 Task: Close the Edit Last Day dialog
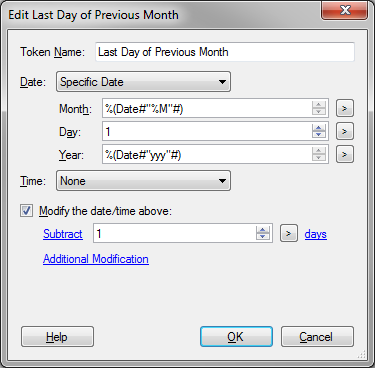coord(345,10)
